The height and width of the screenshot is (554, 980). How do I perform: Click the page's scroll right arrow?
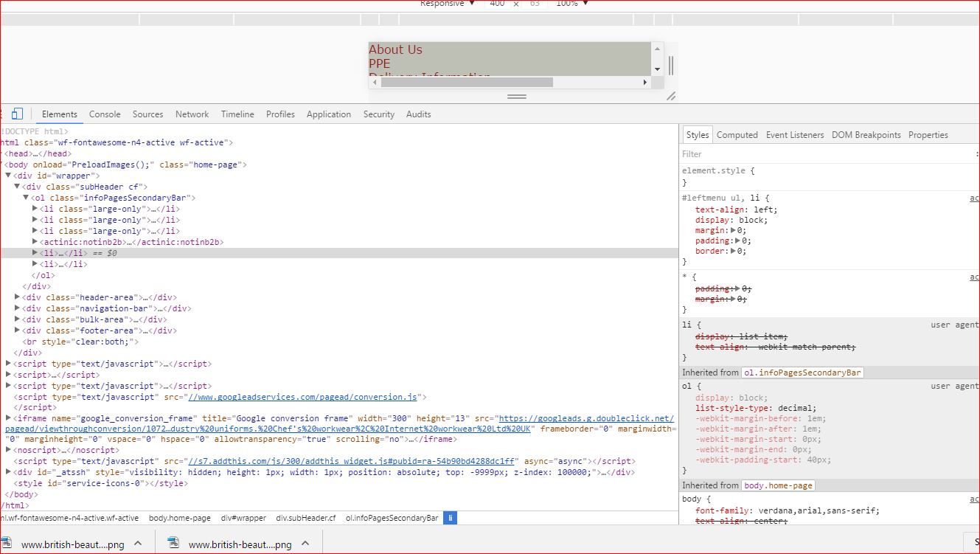(645, 83)
